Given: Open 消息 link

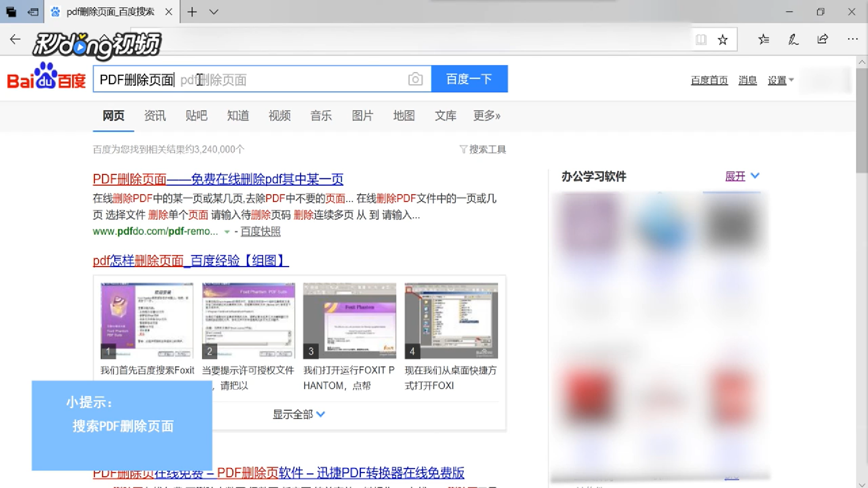Looking at the screenshot, I should click(x=747, y=80).
